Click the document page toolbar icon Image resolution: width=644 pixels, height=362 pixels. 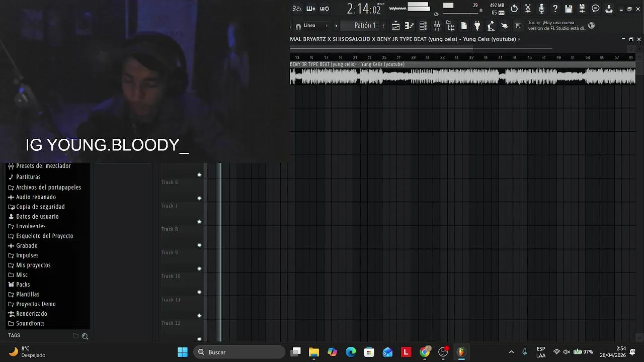point(464,26)
